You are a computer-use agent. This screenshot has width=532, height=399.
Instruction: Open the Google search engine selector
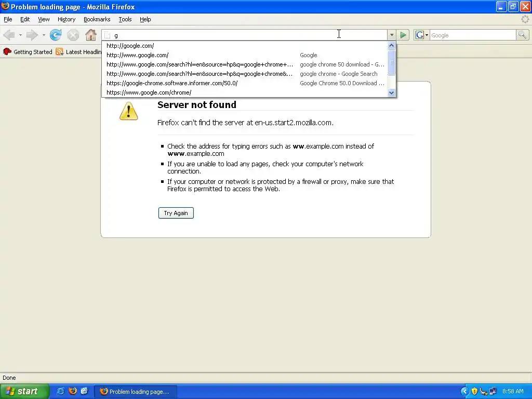pyautogui.click(x=422, y=35)
